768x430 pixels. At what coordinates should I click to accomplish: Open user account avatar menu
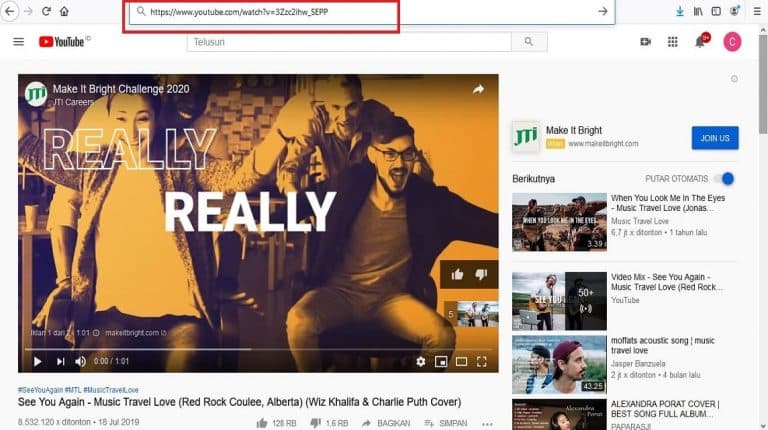[x=732, y=41]
